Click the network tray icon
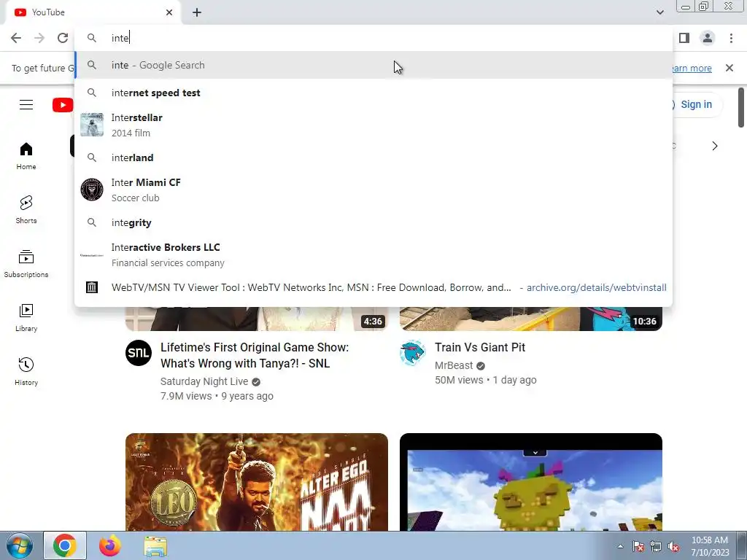The image size is (747, 560). pos(656,546)
